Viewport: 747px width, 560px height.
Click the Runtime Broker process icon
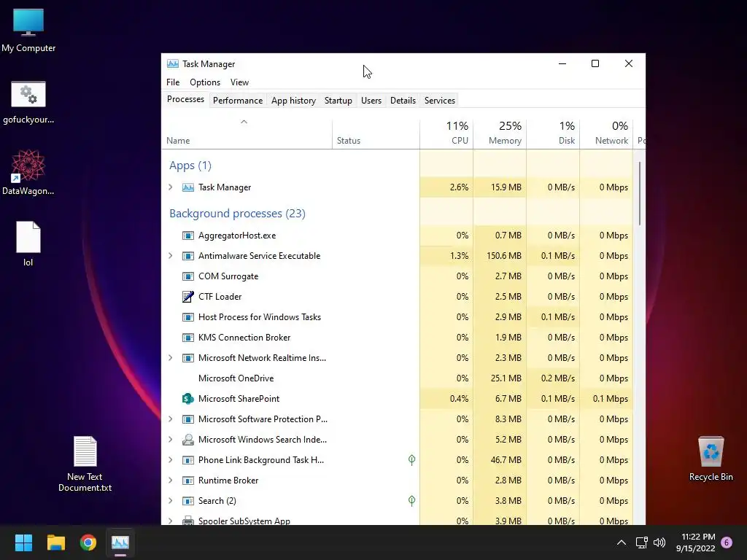[x=188, y=481]
